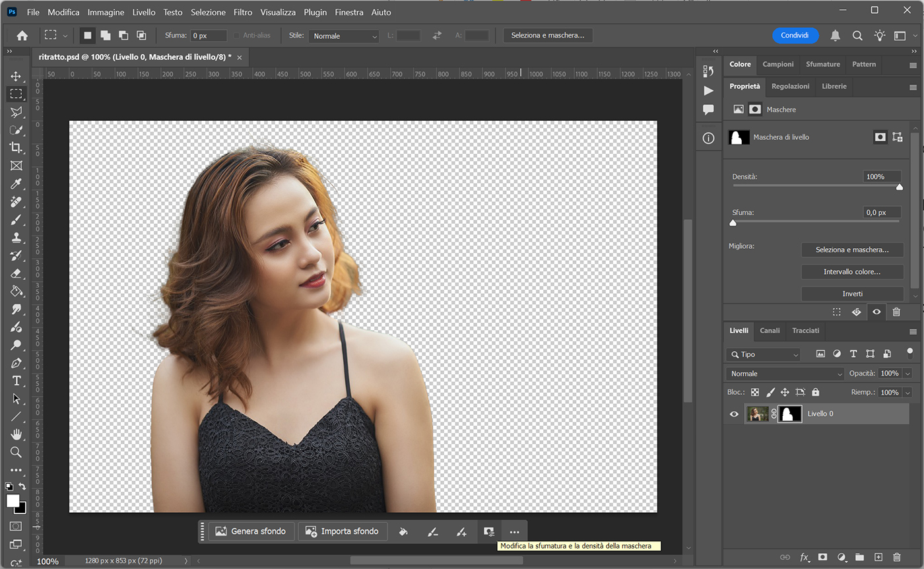Image resolution: width=924 pixels, height=569 pixels.
Task: Click the Inverti button
Action: point(852,294)
